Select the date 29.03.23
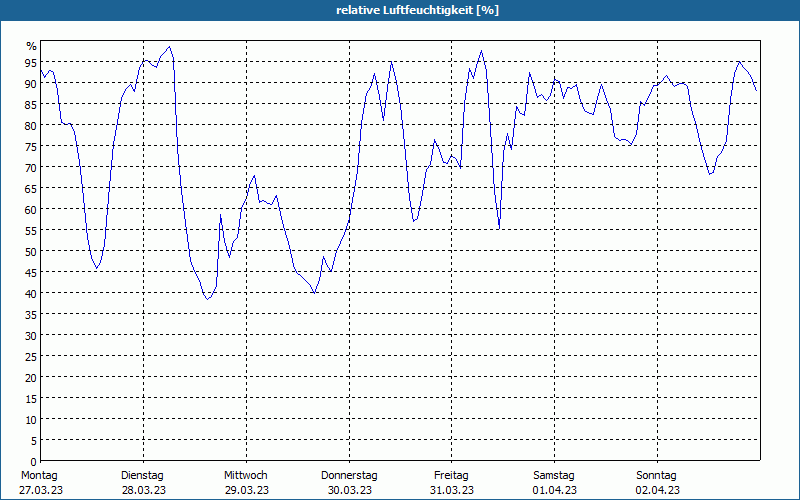 pos(246,490)
